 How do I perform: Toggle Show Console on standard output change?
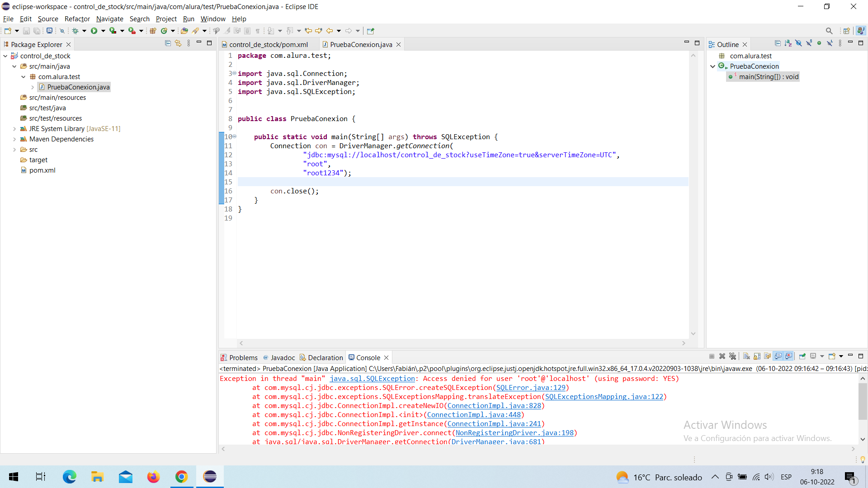pyautogui.click(x=778, y=357)
